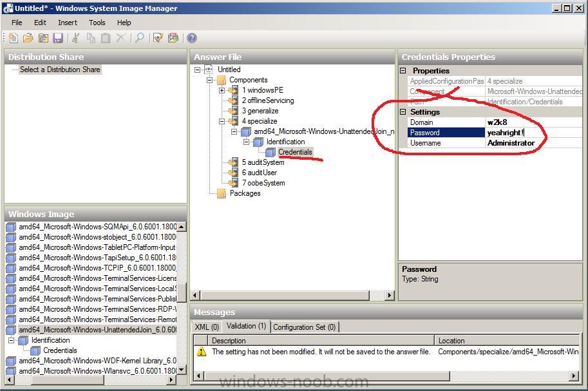Click the cube icon of the amd64_Microsoft-Windows-TCPIP component
This screenshot has width=588, height=391.
pyautogui.click(x=11, y=268)
